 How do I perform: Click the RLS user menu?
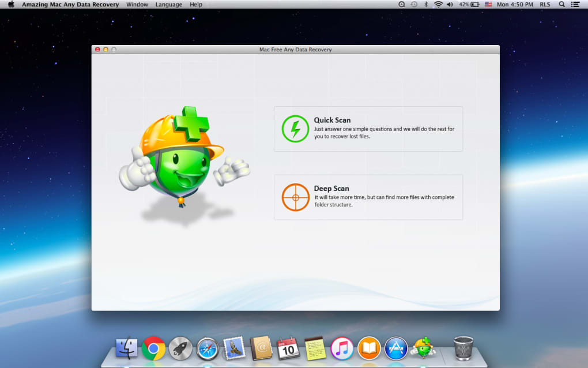tap(545, 5)
